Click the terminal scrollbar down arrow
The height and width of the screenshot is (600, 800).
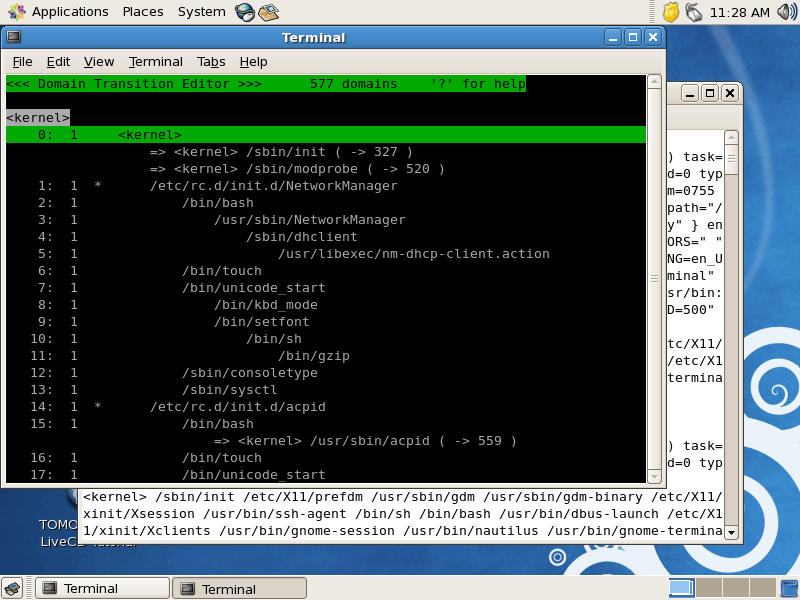coord(654,477)
